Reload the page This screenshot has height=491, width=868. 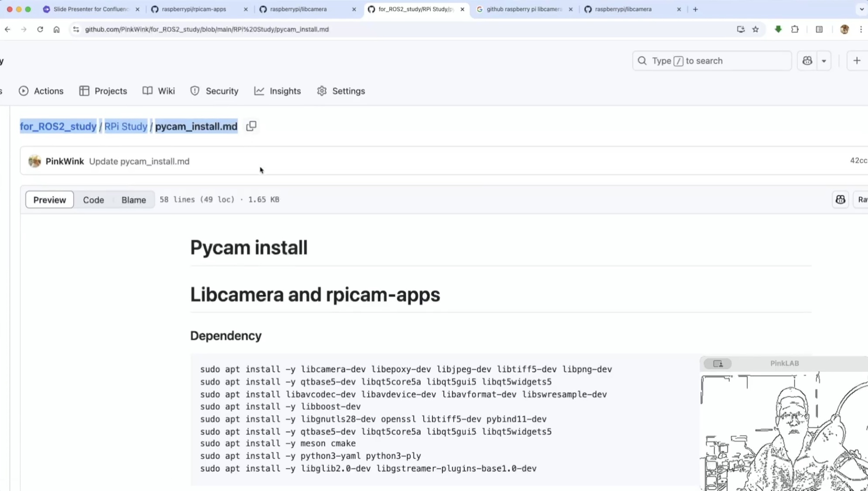(40, 29)
